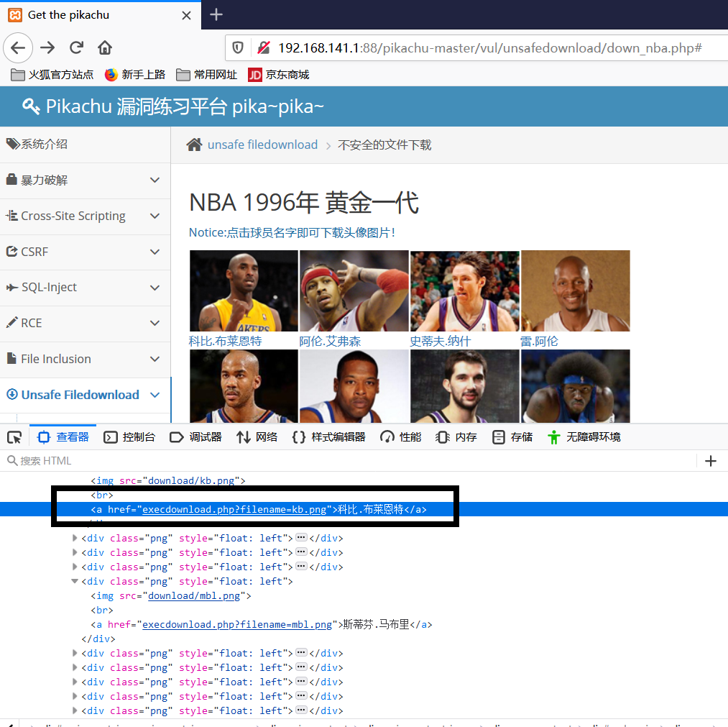Go forward with the browser forward arrow
The image size is (728, 727).
[47, 47]
